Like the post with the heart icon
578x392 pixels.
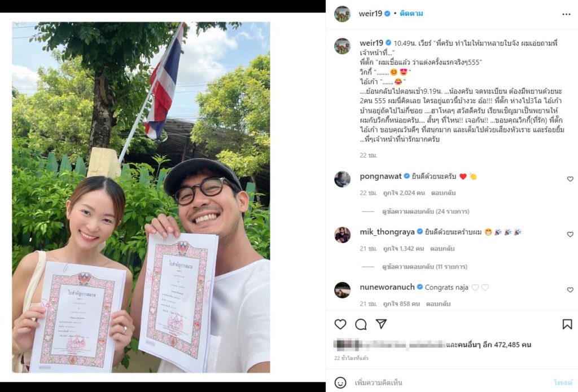click(340, 324)
